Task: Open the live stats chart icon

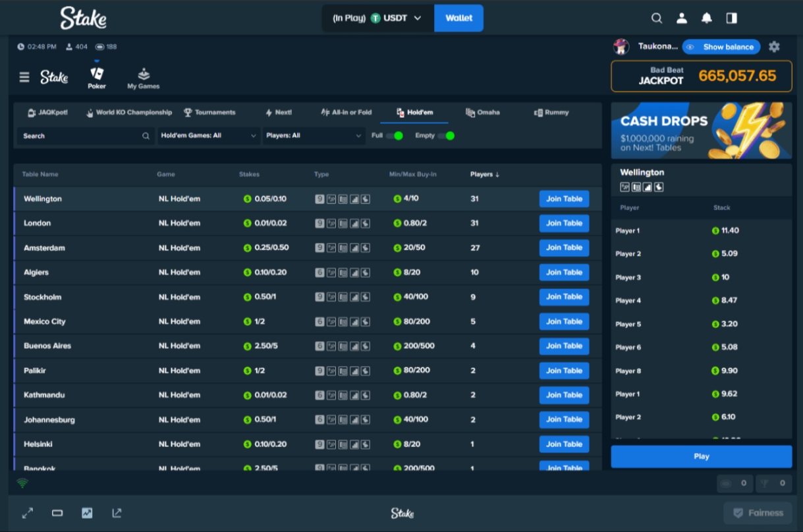Action: click(87, 513)
